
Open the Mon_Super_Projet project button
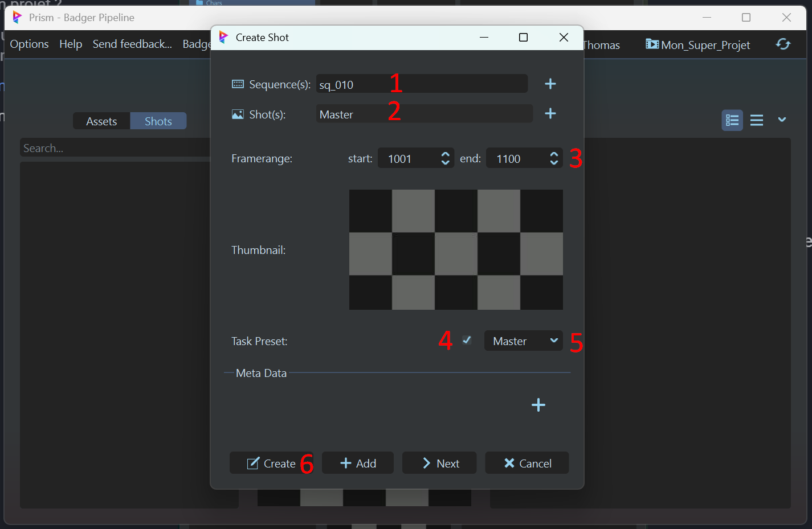coord(697,44)
